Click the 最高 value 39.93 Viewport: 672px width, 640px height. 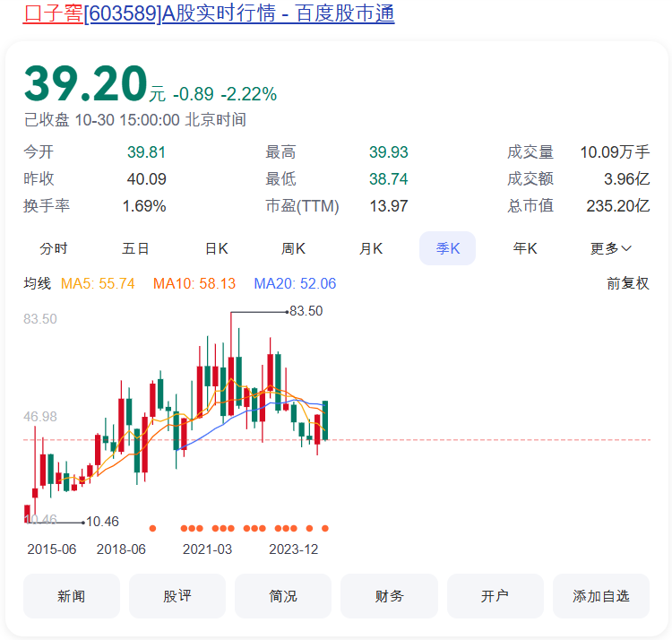pyautogui.click(x=389, y=151)
